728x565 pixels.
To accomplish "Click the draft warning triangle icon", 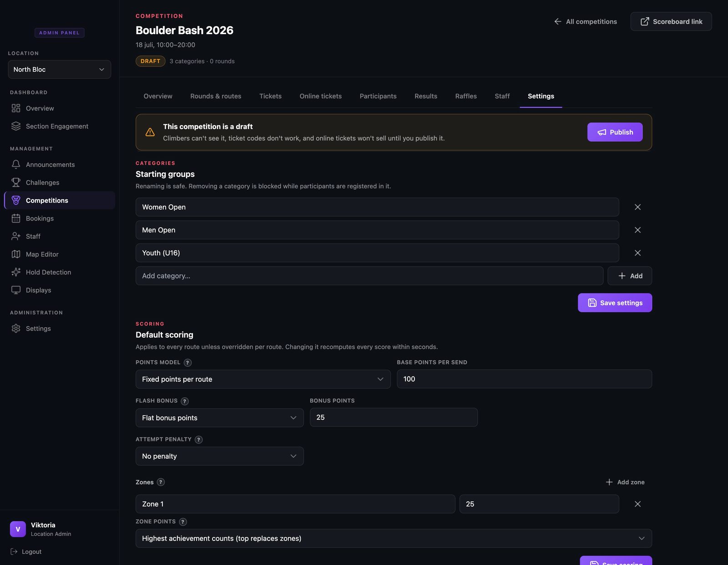I will [x=150, y=132].
